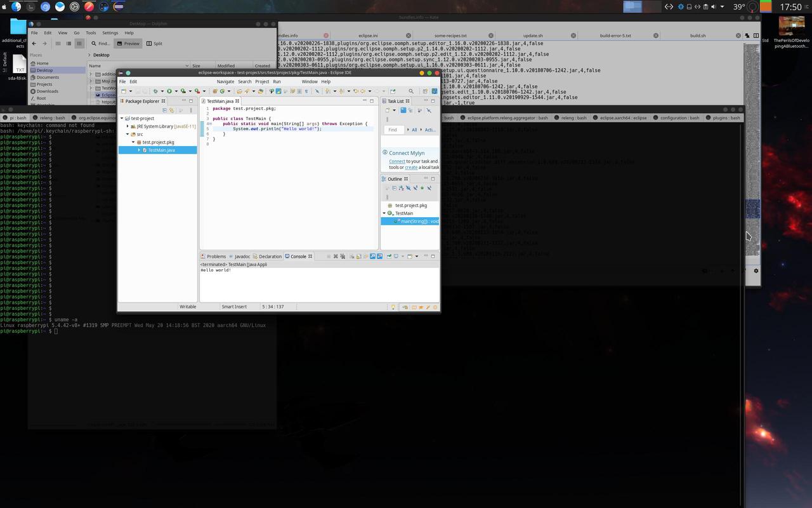Click the Debug bug icon in Eclipse toolbar
Image resolution: width=812 pixels, height=508 pixels.
point(155,91)
